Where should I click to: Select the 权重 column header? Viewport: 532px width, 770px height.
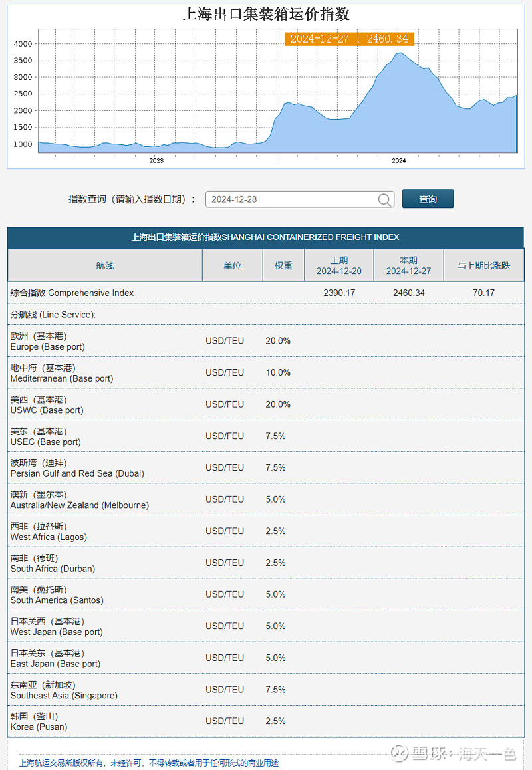[x=283, y=265]
